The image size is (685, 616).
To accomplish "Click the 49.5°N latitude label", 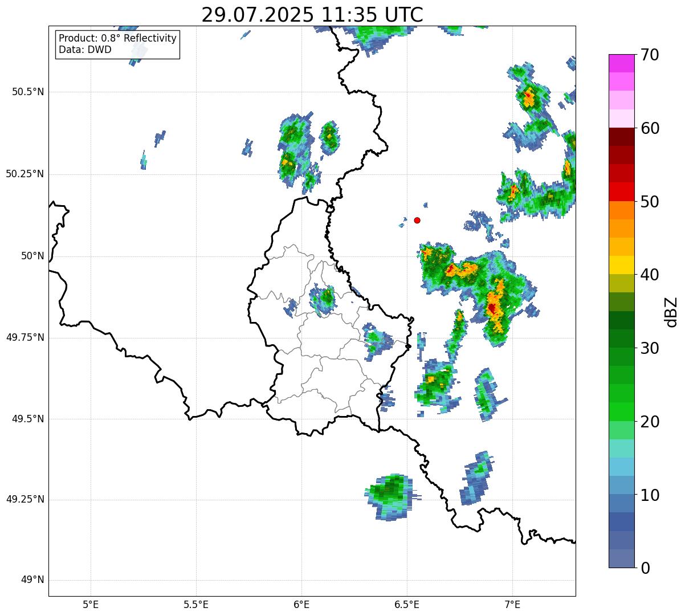I will 28,419.
